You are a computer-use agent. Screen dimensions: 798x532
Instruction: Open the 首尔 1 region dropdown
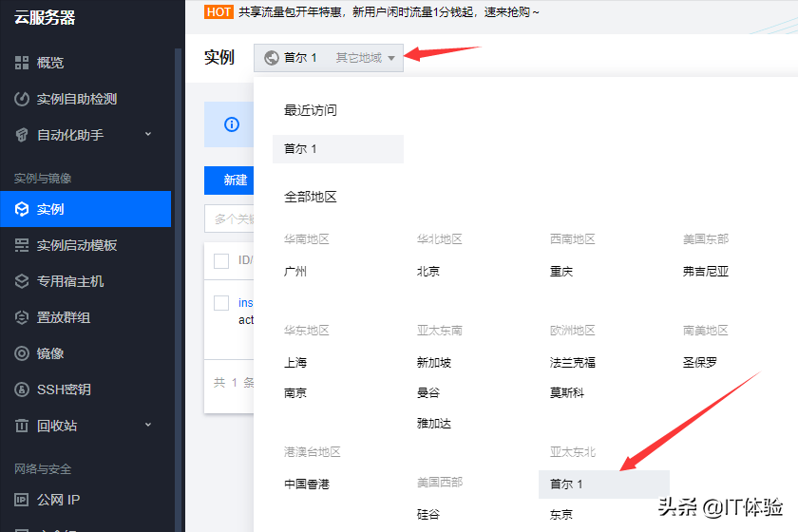(329, 58)
